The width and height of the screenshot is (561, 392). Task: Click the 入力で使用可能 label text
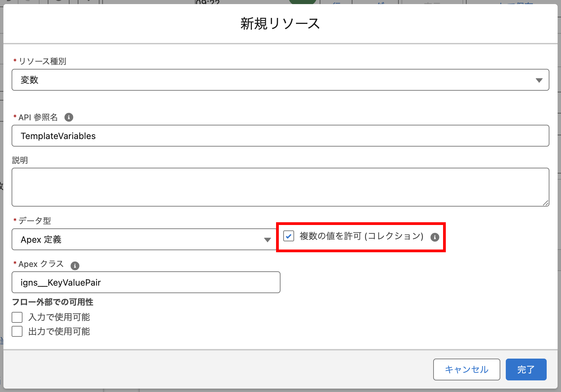click(x=59, y=317)
